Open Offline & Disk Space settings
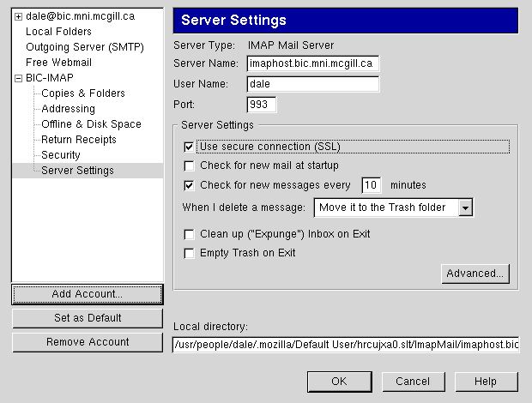Image resolution: width=532 pixels, height=403 pixels. (91, 124)
